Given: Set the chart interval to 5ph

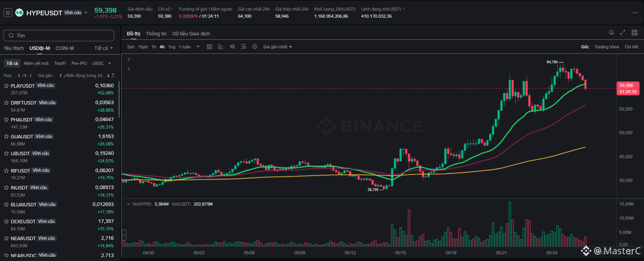Looking at the screenshot, I should click(131, 47).
